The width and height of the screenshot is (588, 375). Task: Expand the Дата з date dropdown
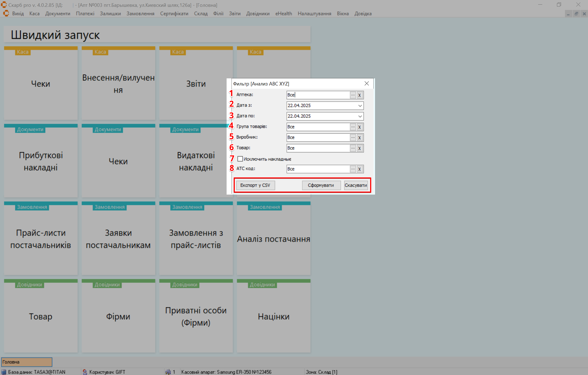pos(360,106)
